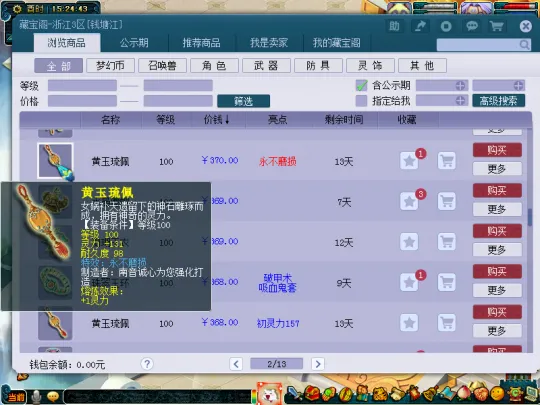Viewport: 540px width, 405px height.
Task: Filter by 召唤兽 category
Action: 163,65
